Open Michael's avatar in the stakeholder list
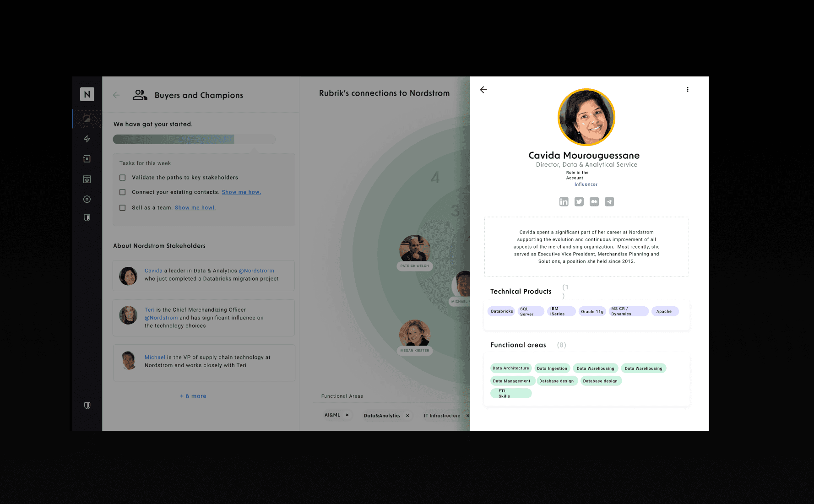 click(128, 361)
